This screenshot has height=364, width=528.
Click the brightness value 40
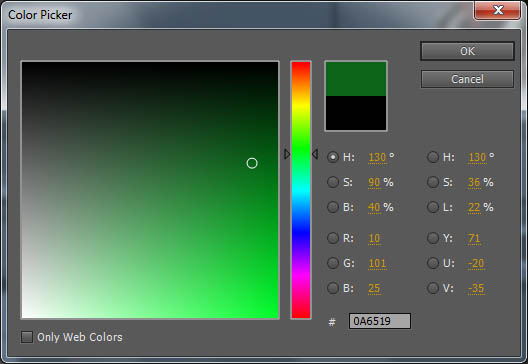(374, 207)
